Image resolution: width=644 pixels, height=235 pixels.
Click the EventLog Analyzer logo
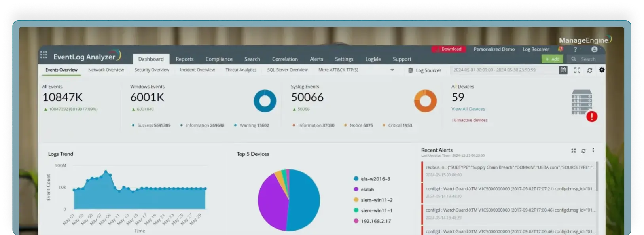87,56
